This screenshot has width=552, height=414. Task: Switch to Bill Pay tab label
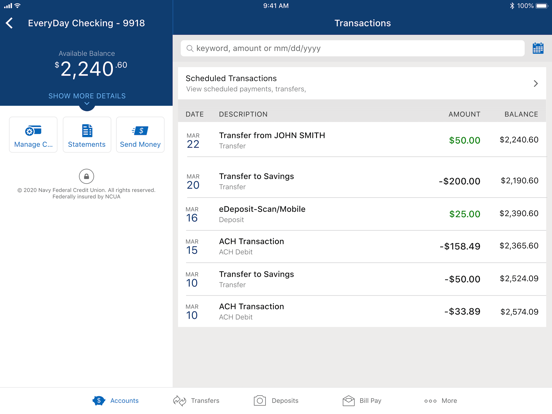pyautogui.click(x=370, y=401)
